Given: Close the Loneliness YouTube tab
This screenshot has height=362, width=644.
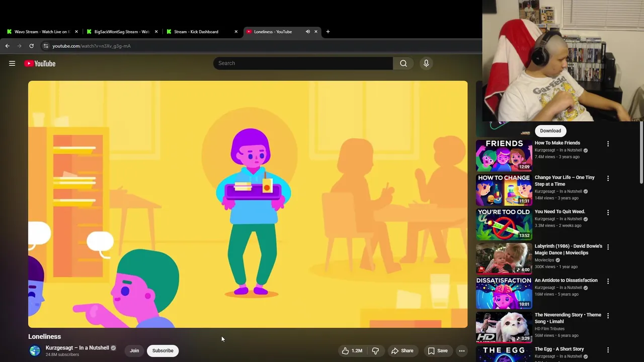Looking at the screenshot, I should pos(316,32).
